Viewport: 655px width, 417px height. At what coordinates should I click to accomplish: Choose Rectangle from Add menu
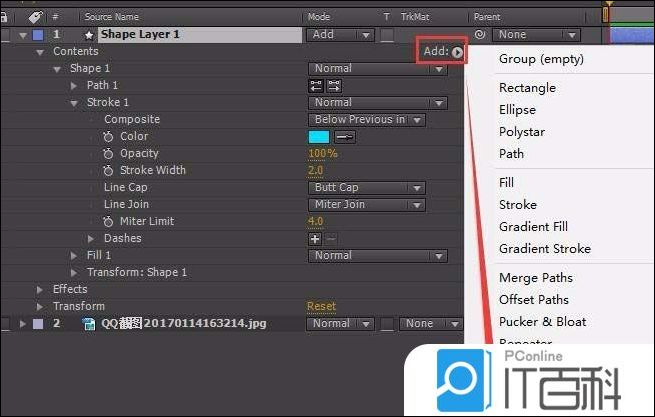pyautogui.click(x=527, y=88)
